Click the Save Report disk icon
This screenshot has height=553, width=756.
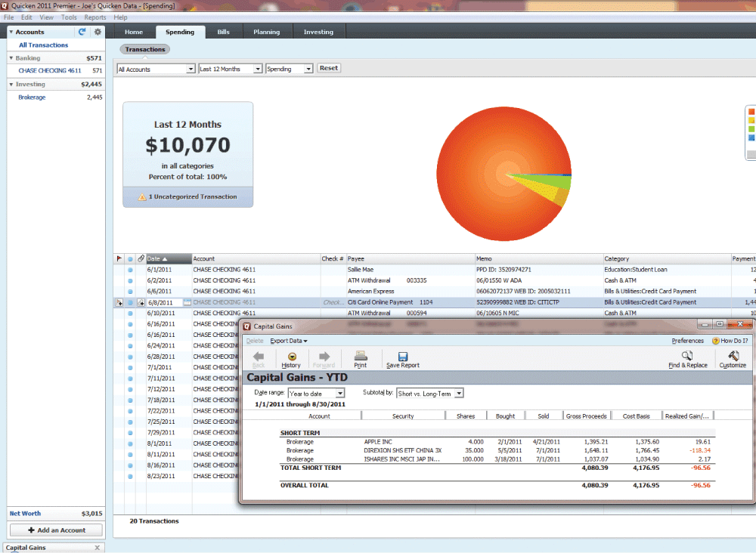click(403, 357)
